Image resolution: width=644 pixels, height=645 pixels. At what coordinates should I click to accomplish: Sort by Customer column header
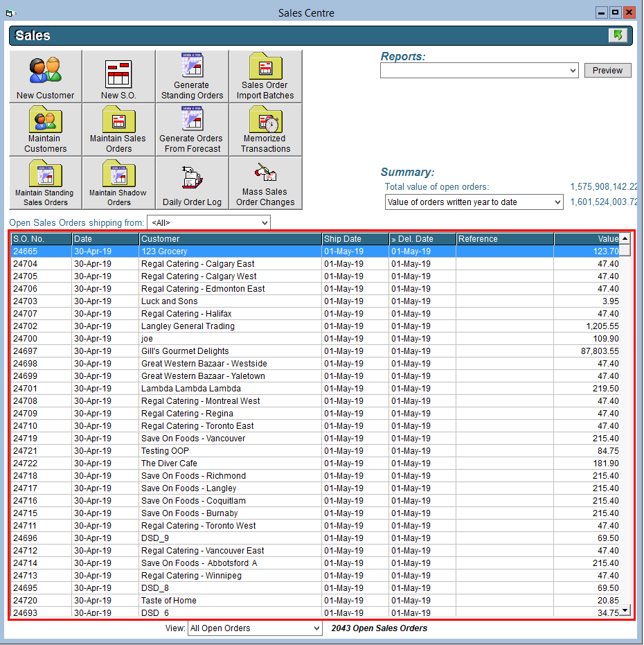231,239
